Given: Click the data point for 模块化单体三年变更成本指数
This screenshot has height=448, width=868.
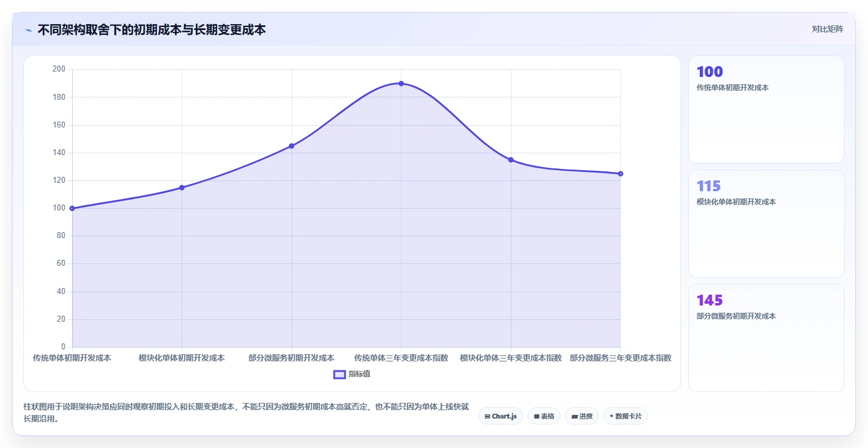Looking at the screenshot, I should 511,160.
